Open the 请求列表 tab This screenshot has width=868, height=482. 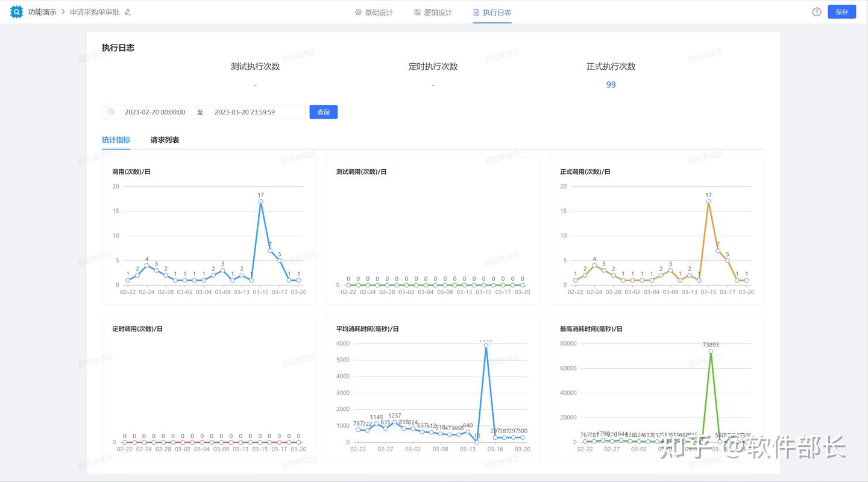coord(165,140)
